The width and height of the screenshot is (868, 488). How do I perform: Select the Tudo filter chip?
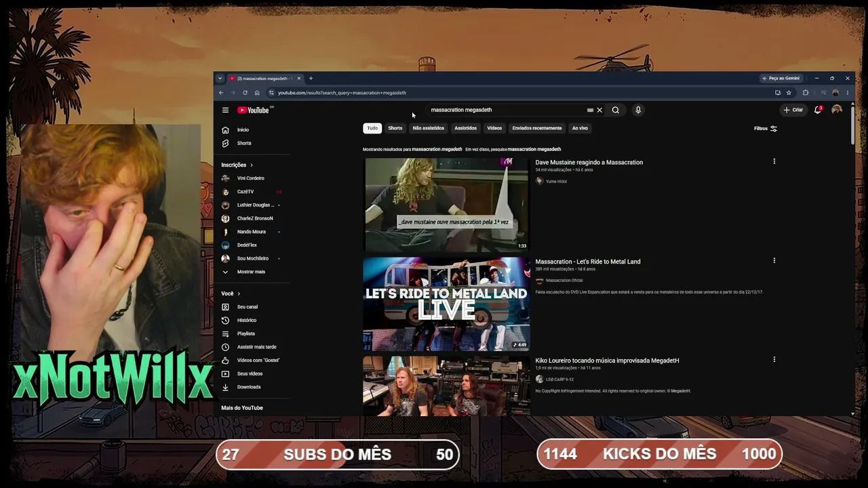point(372,128)
